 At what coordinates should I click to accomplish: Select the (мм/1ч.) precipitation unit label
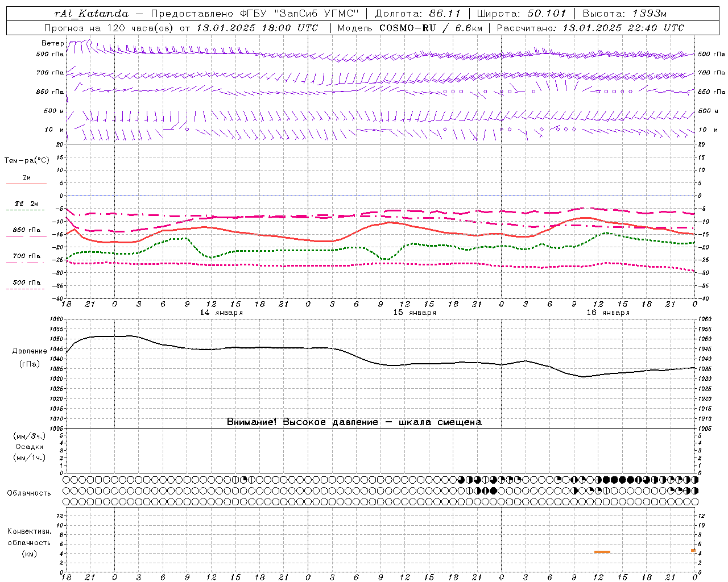[x=30, y=458]
